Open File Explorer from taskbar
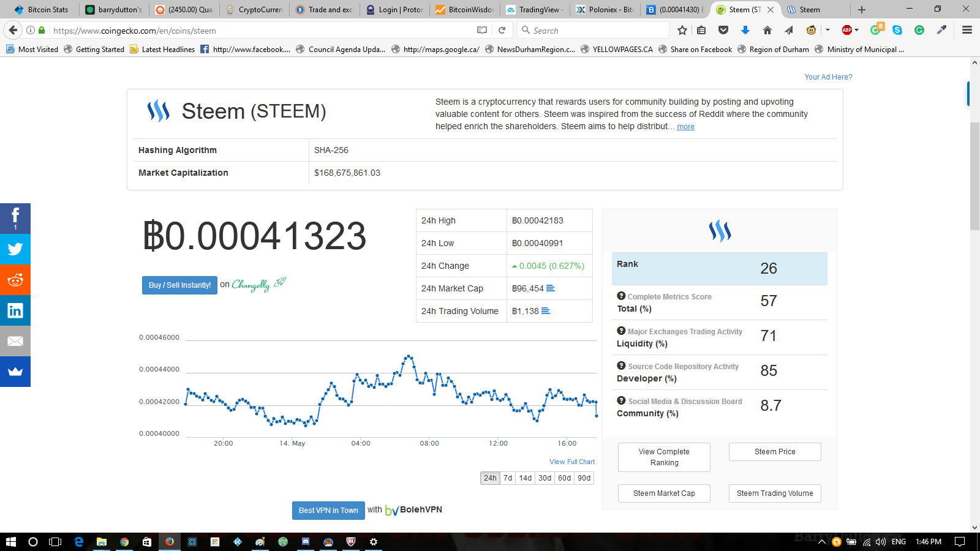The width and height of the screenshot is (980, 551). pos(102,542)
